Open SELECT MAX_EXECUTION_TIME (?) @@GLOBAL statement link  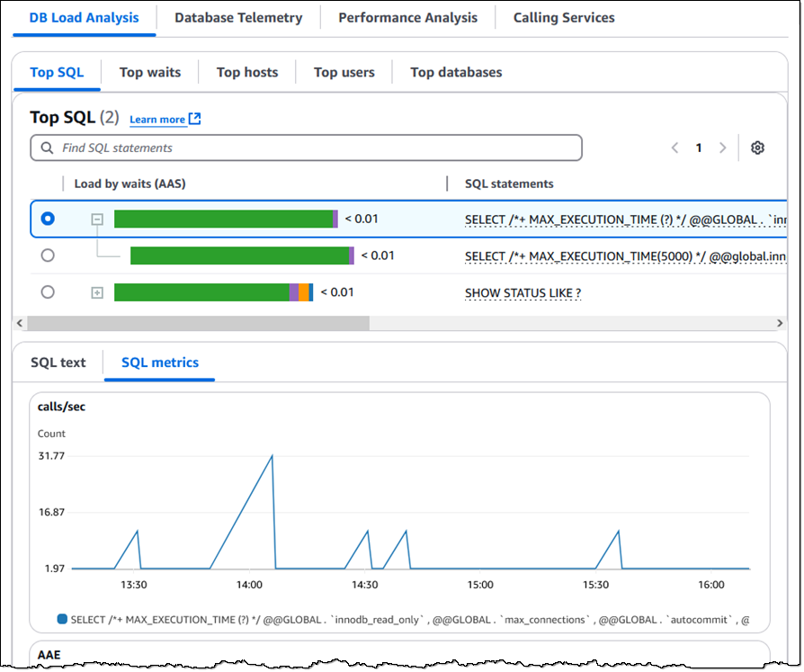coord(626,220)
